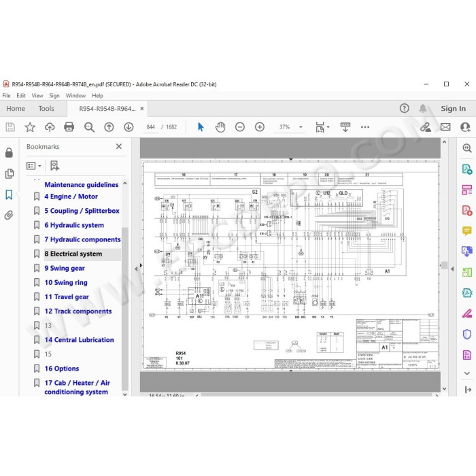Open the Export PDF tool

pyautogui.click(x=467, y=169)
